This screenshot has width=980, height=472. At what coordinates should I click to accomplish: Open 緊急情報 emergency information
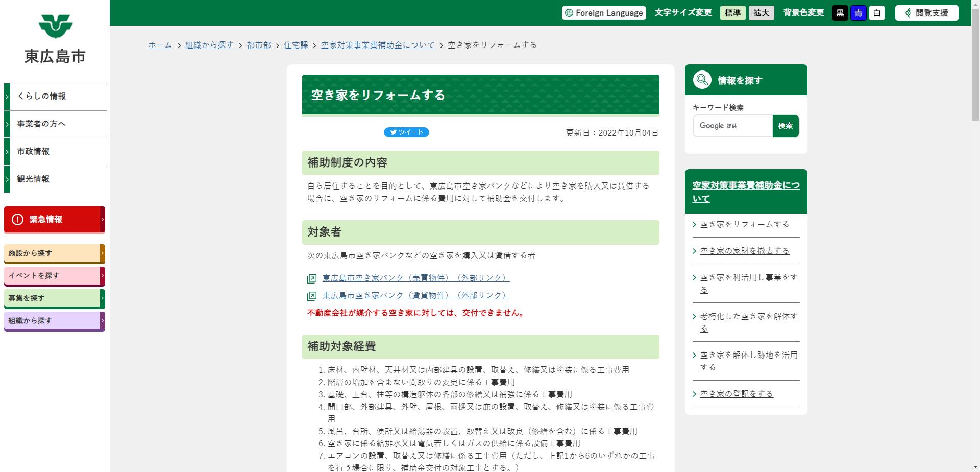point(55,220)
